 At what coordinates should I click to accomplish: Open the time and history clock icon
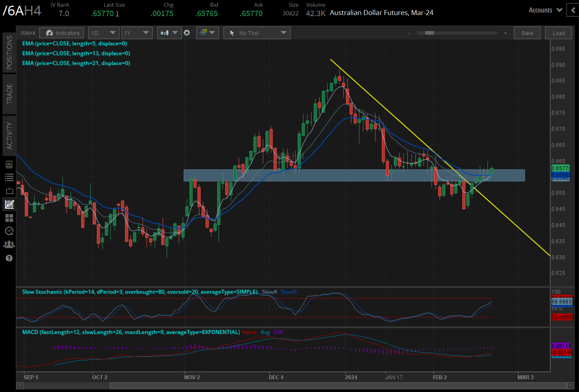tap(9, 231)
